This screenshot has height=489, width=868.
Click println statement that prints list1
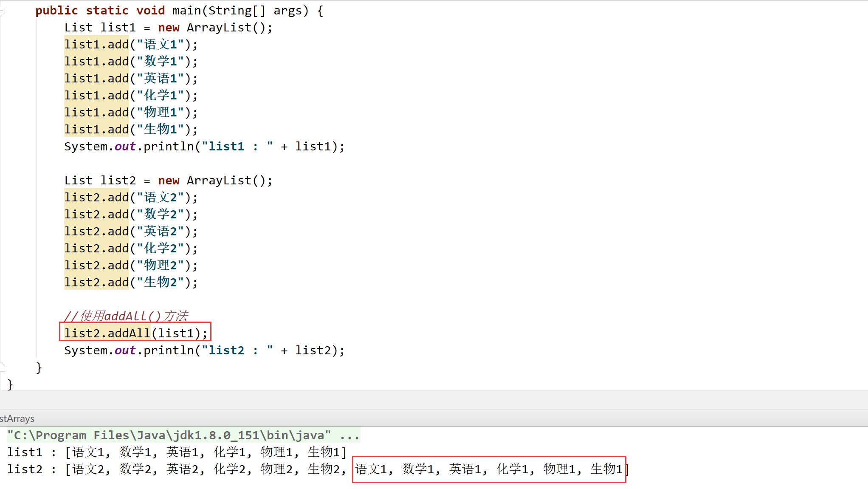pos(204,147)
